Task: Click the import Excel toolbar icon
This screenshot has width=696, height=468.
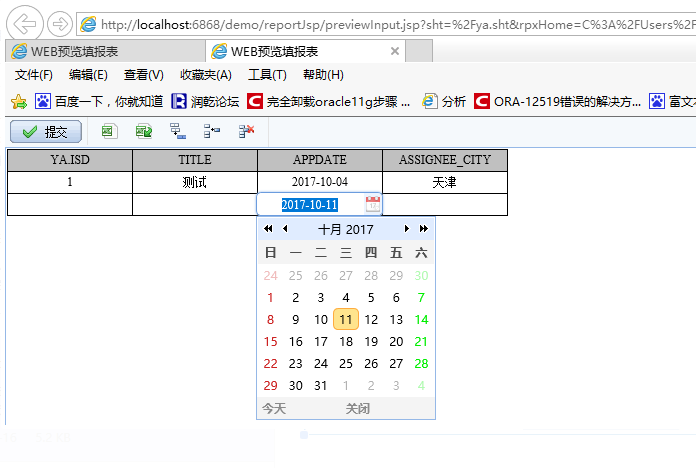Action: (144, 131)
